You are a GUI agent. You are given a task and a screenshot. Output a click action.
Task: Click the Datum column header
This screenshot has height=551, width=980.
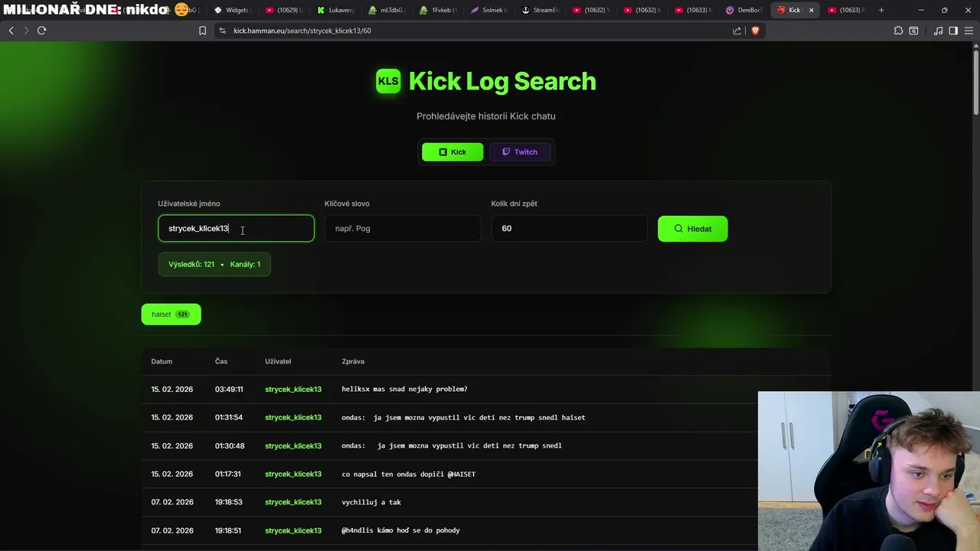tap(162, 361)
